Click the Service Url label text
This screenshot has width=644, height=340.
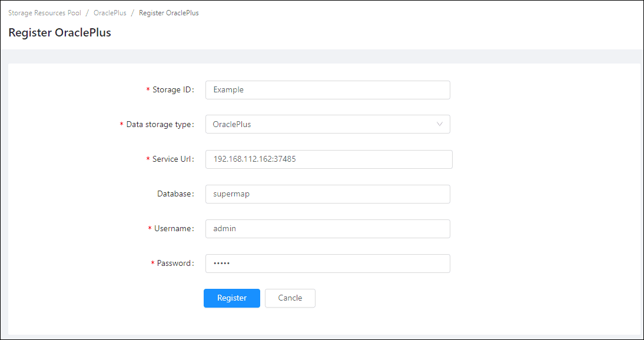coord(172,159)
